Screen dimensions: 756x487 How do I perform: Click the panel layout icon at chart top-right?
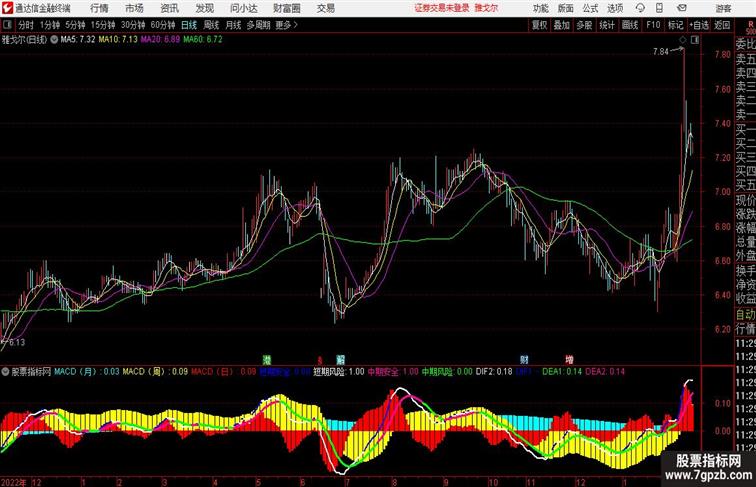coord(695,40)
